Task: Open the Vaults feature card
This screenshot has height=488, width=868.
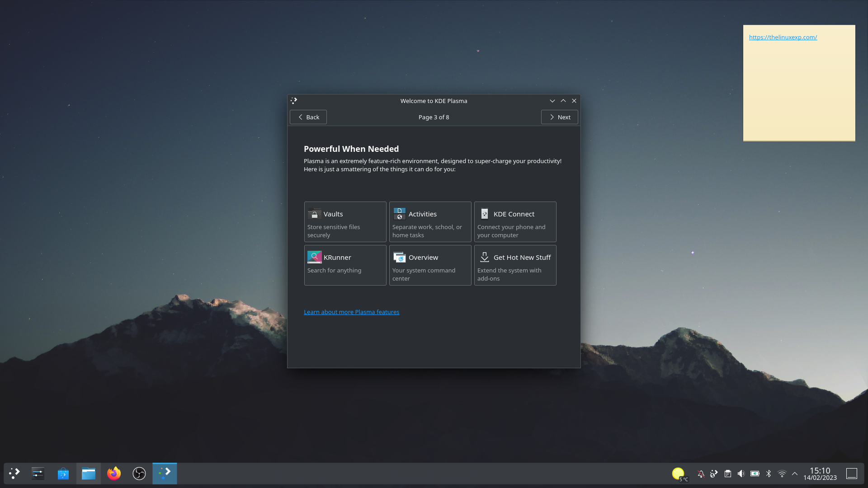Action: (345, 222)
